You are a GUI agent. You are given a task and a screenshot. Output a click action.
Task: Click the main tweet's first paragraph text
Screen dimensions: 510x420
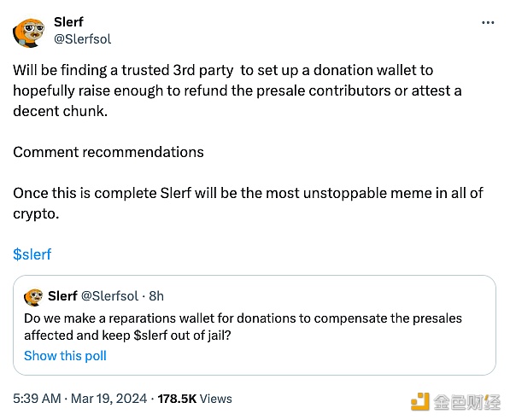click(237, 90)
